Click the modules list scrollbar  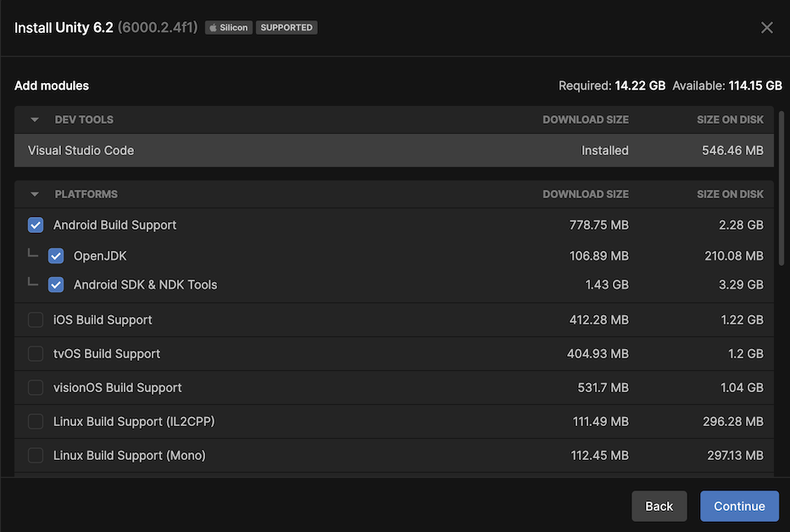782,186
